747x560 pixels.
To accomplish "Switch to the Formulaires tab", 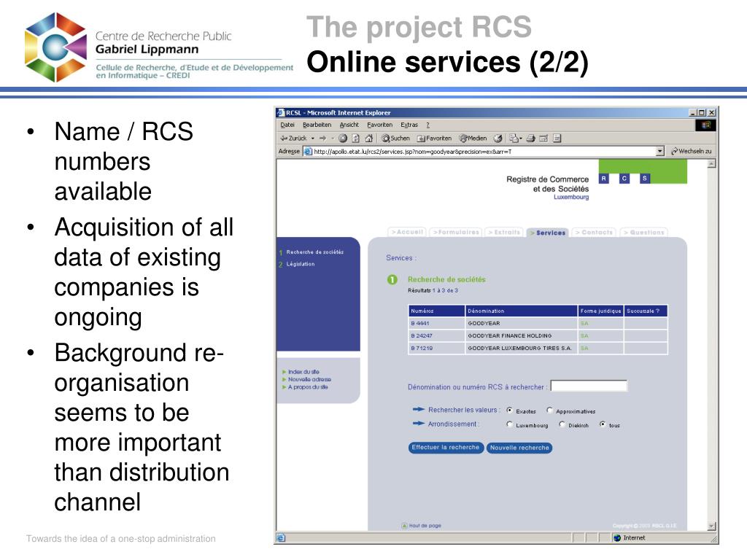I will coord(456,232).
